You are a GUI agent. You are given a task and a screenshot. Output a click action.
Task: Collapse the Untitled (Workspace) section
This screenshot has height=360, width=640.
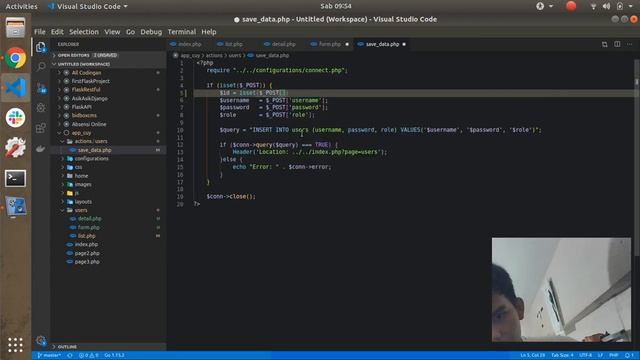click(83, 64)
